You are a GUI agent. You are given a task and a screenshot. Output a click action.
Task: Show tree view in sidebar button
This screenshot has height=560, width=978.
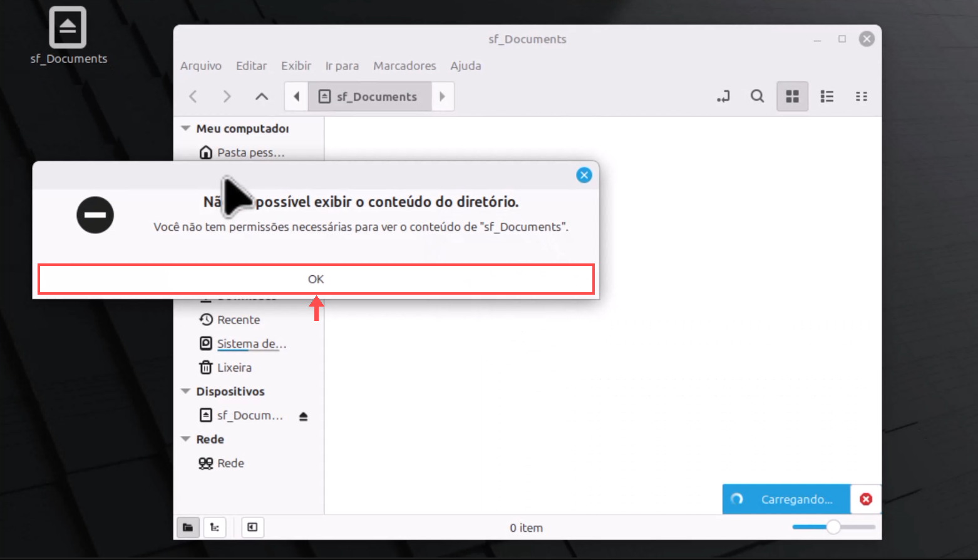click(215, 527)
